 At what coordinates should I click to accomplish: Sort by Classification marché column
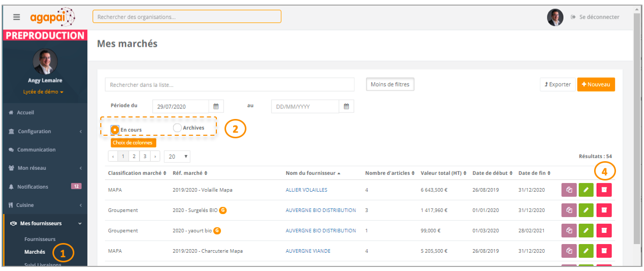(137, 173)
